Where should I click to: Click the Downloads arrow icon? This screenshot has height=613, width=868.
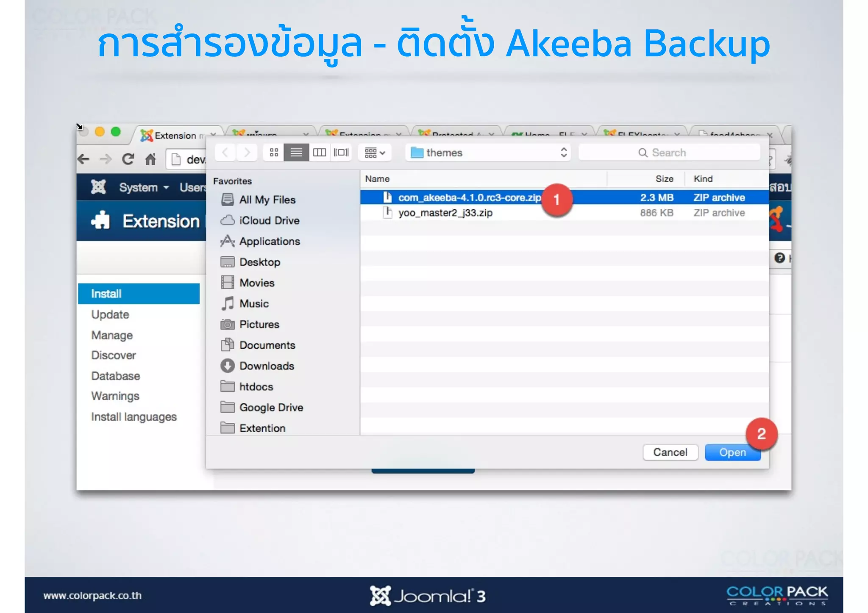click(x=228, y=366)
